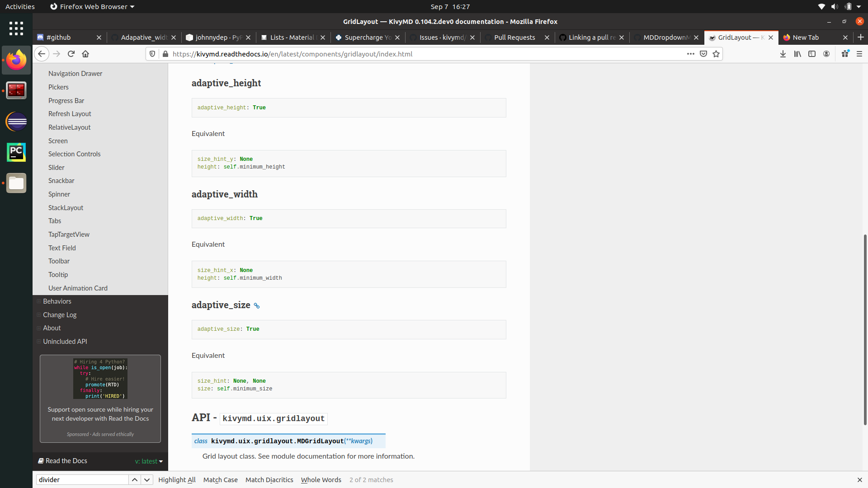The image size is (868, 488).
Task: Click inside the find bar search field
Action: (81, 479)
